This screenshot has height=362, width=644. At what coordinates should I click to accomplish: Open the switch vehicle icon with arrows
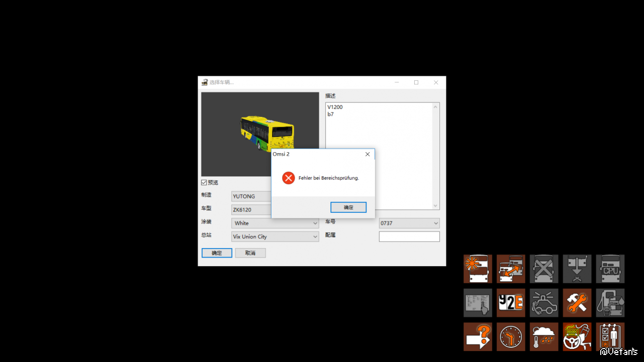click(x=511, y=269)
